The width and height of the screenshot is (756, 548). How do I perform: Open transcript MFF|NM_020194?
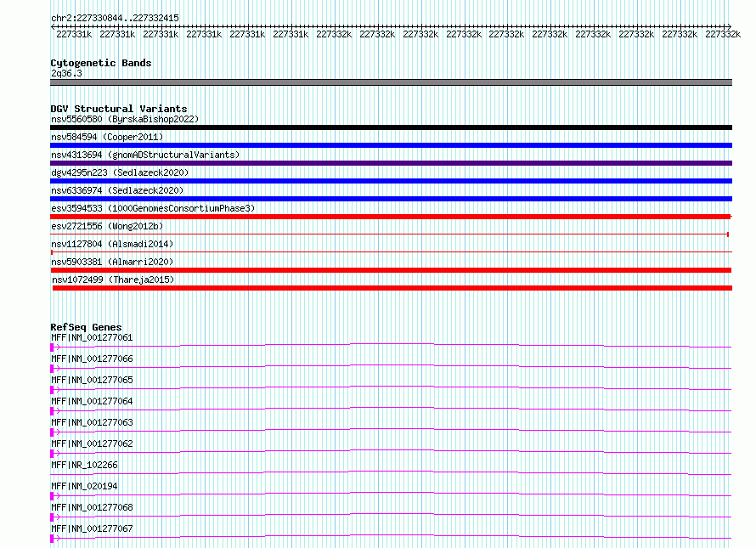coord(84,486)
